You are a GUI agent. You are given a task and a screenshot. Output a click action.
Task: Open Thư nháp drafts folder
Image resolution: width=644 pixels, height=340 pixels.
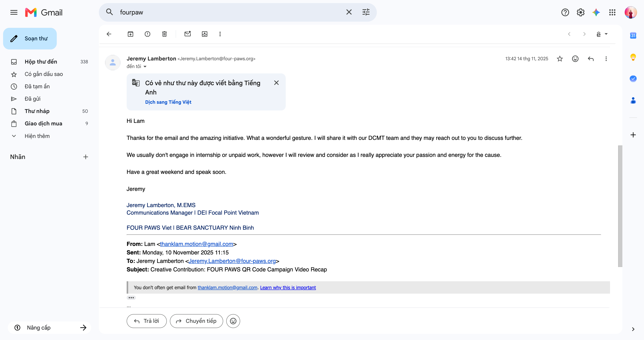[x=49, y=111]
